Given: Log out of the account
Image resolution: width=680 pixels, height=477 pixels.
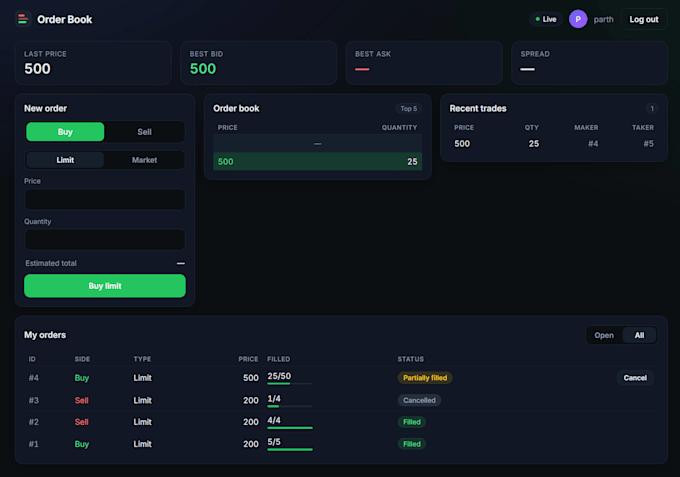Looking at the screenshot, I should (x=644, y=19).
